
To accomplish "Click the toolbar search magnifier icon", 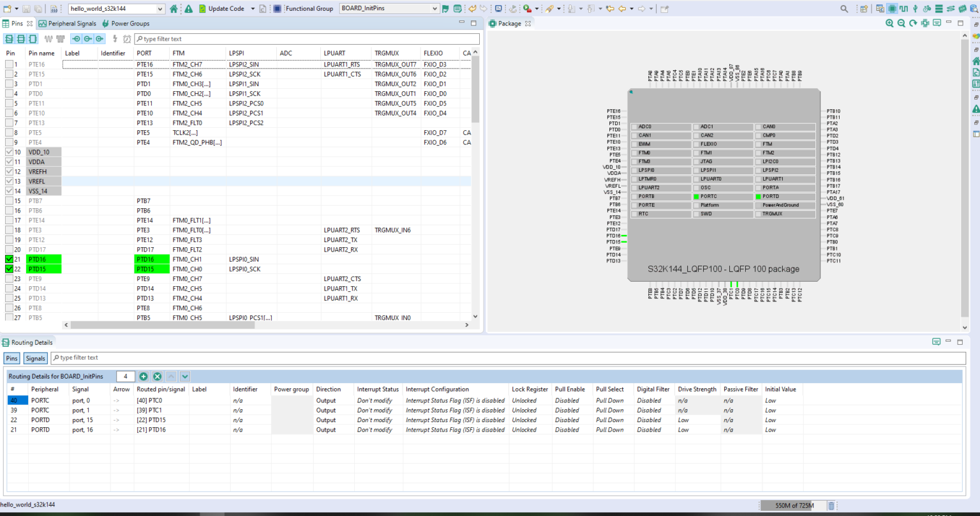I will (x=844, y=9).
